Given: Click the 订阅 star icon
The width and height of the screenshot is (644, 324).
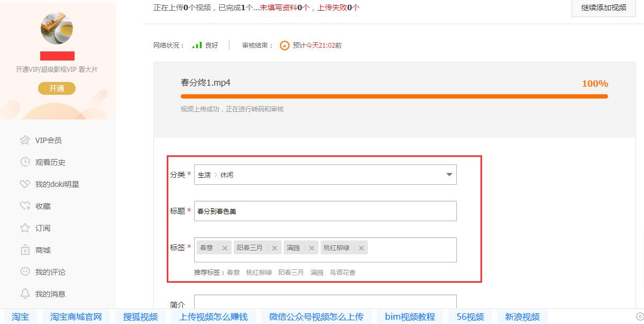Looking at the screenshot, I should pyautogui.click(x=26, y=228).
